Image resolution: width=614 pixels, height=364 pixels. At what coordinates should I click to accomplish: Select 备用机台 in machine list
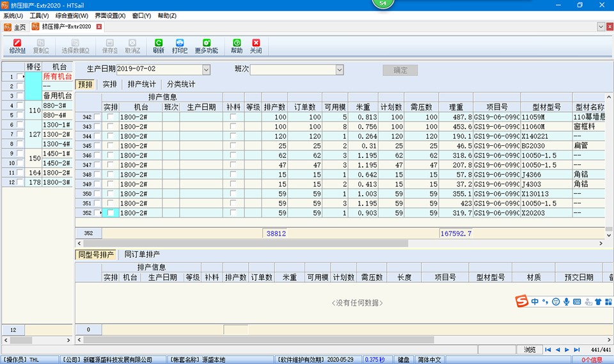point(57,95)
